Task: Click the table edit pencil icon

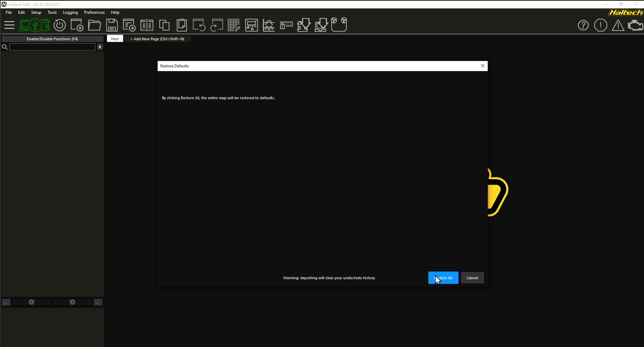Action: (234, 25)
